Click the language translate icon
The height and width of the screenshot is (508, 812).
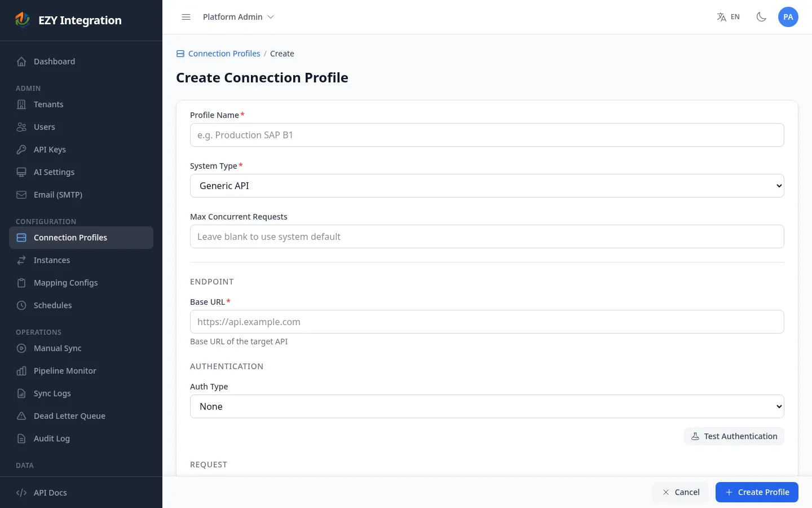coord(721,17)
